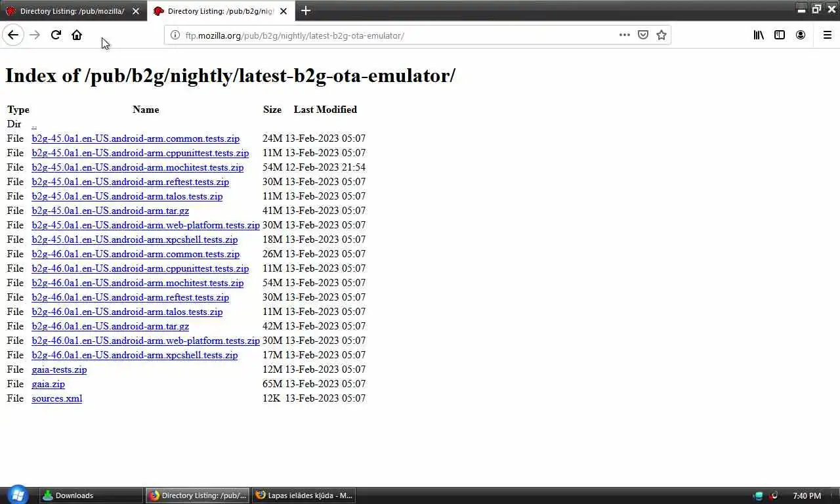Switch to Lapas ielādes kļūda taskbar window
This screenshot has height=504, width=840.
point(303,495)
